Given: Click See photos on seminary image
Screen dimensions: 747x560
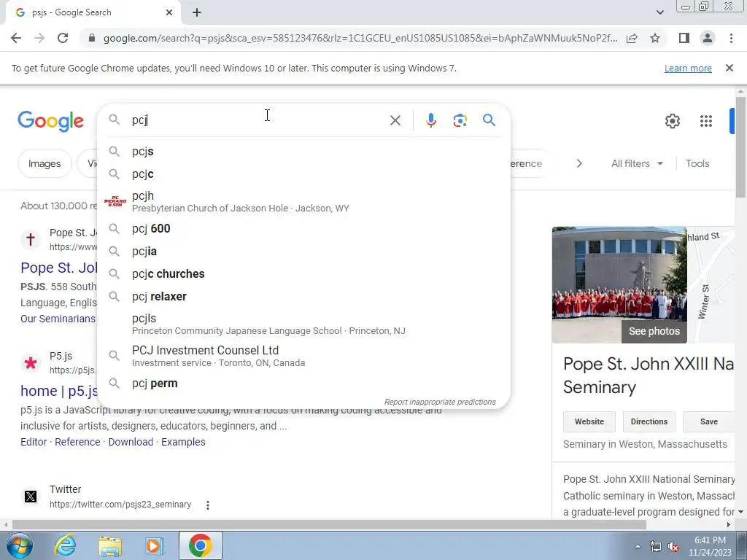Looking at the screenshot, I should coord(654,331).
